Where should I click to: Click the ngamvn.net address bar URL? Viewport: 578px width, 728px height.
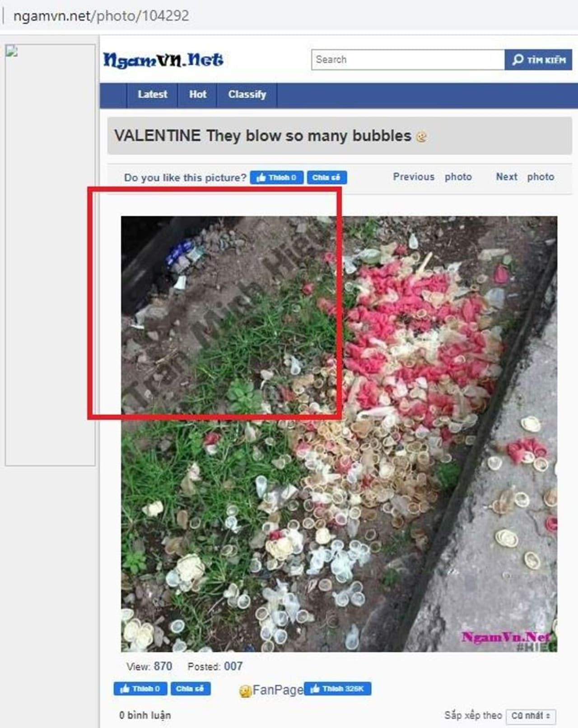pyautogui.click(x=101, y=16)
